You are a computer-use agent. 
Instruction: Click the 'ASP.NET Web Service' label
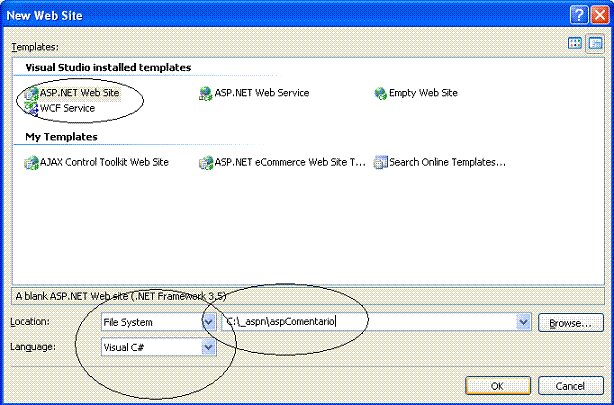click(262, 93)
